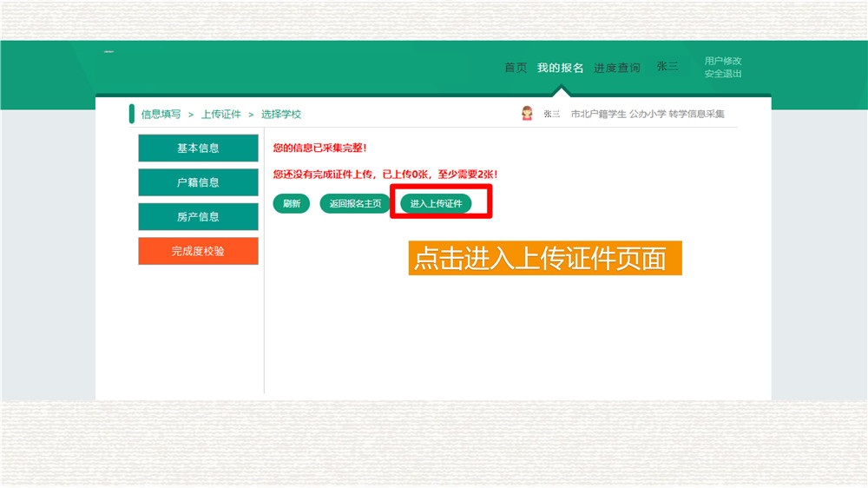Click the 返回报名主页 button
This screenshot has width=868, height=488.
(355, 203)
